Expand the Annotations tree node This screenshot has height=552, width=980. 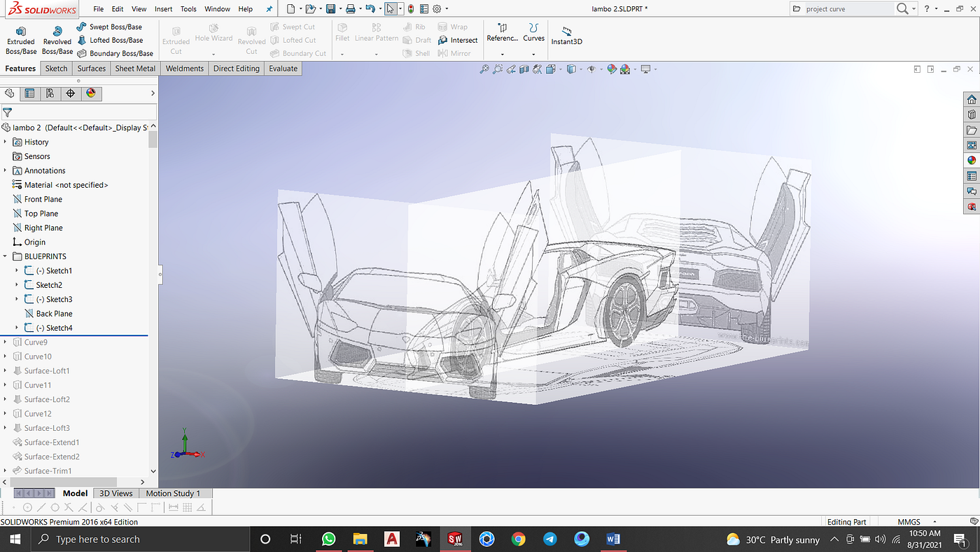(x=6, y=171)
